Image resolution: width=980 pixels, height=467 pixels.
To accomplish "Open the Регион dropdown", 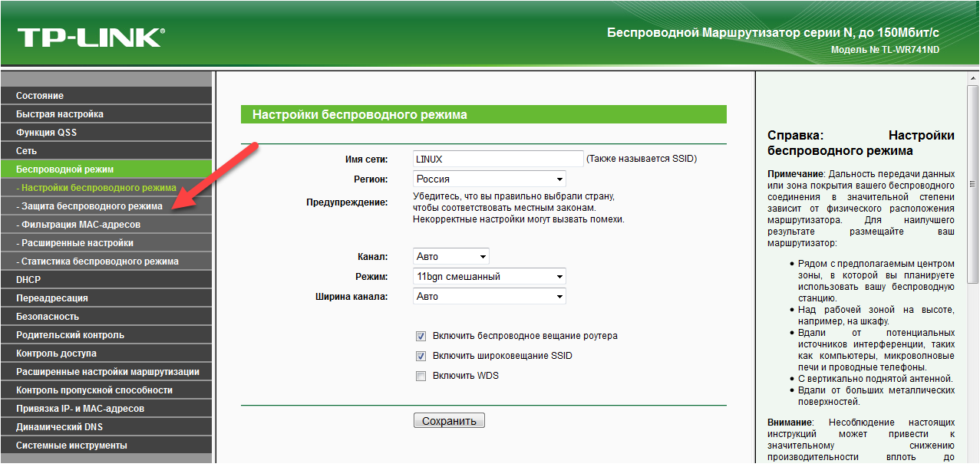I will coord(489,179).
